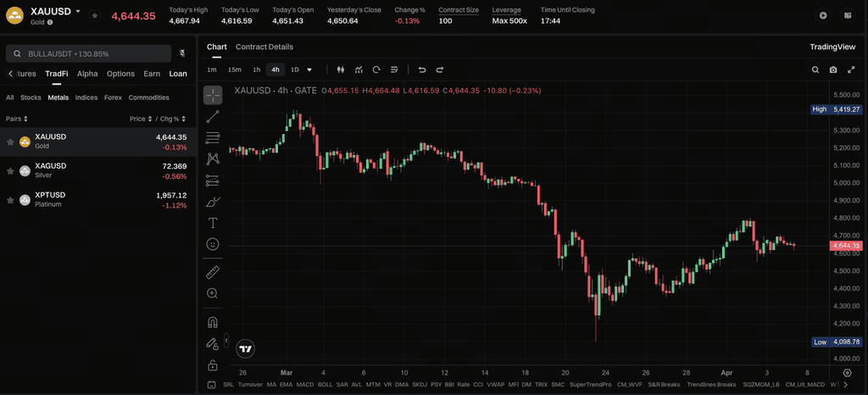Viewport: 868px width, 395px height.
Task: Select the XAGUSD Silver pair row
Action: click(x=97, y=171)
